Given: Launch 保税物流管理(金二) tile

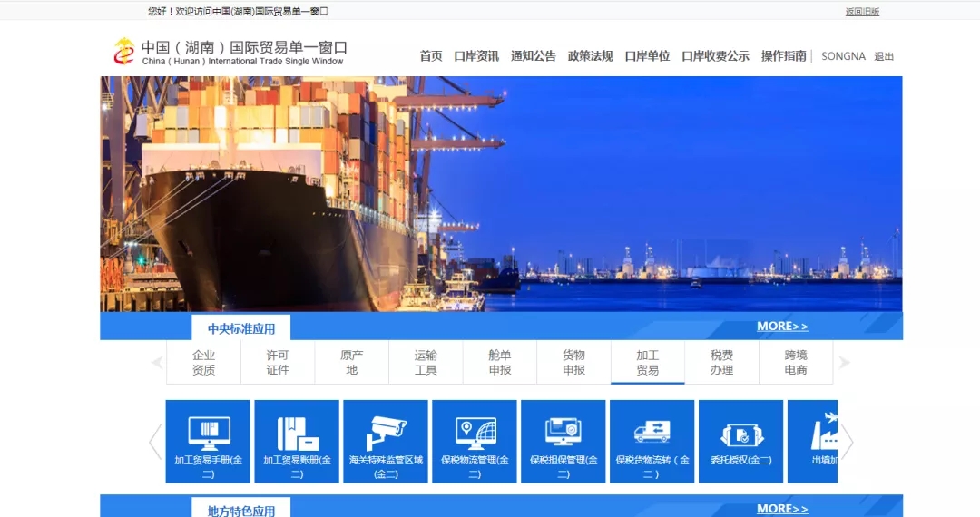Looking at the screenshot, I should tap(475, 441).
